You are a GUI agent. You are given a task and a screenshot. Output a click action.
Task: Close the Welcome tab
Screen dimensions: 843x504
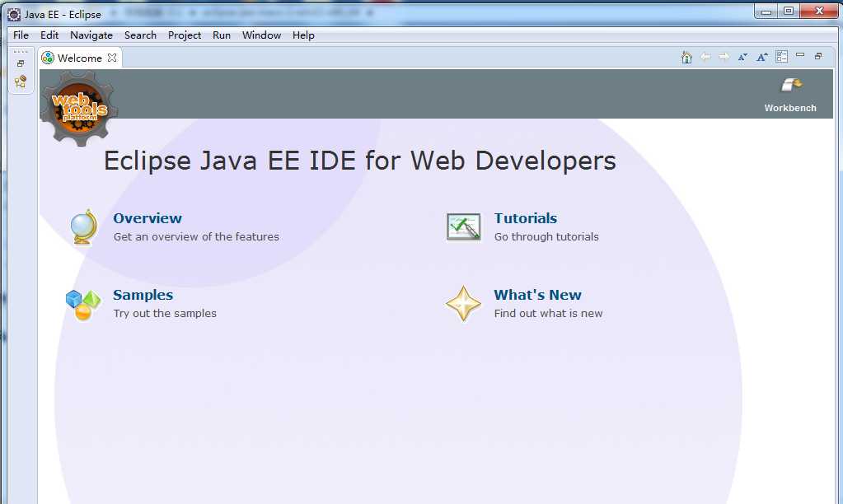click(112, 58)
